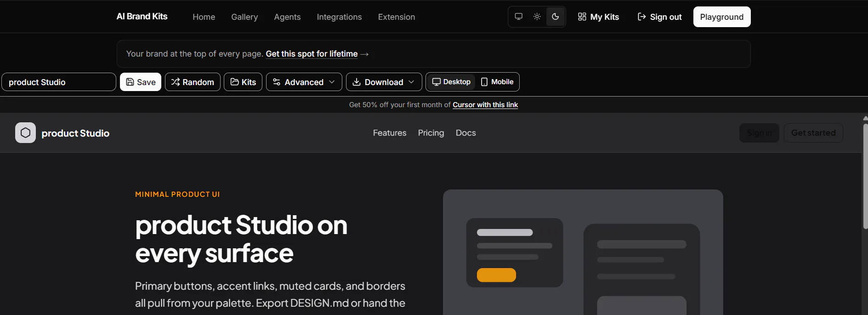Sign out of the account
Image resolution: width=868 pixels, height=315 pixels.
tap(659, 17)
